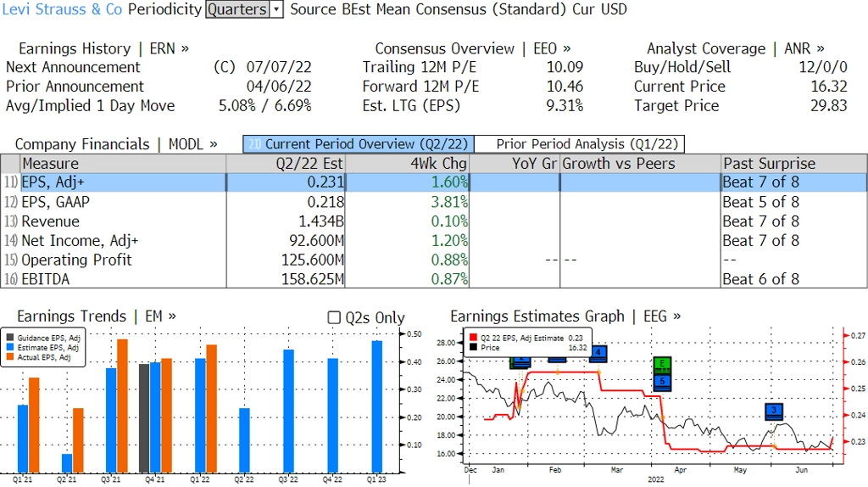Click the 1.434B revenue estimate cell

coord(286,221)
